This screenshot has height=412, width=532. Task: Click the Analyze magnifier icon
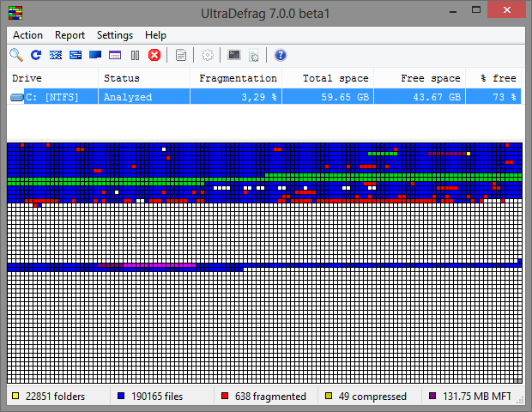click(x=16, y=55)
